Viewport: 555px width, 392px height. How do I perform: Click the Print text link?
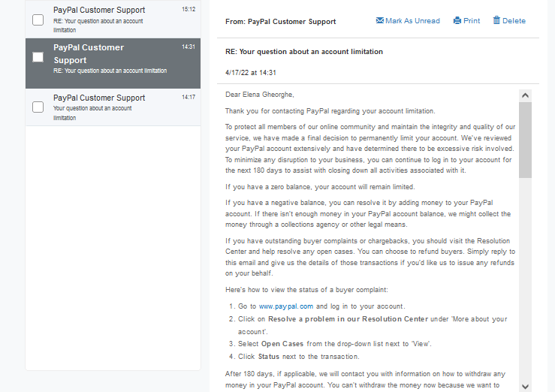click(472, 21)
